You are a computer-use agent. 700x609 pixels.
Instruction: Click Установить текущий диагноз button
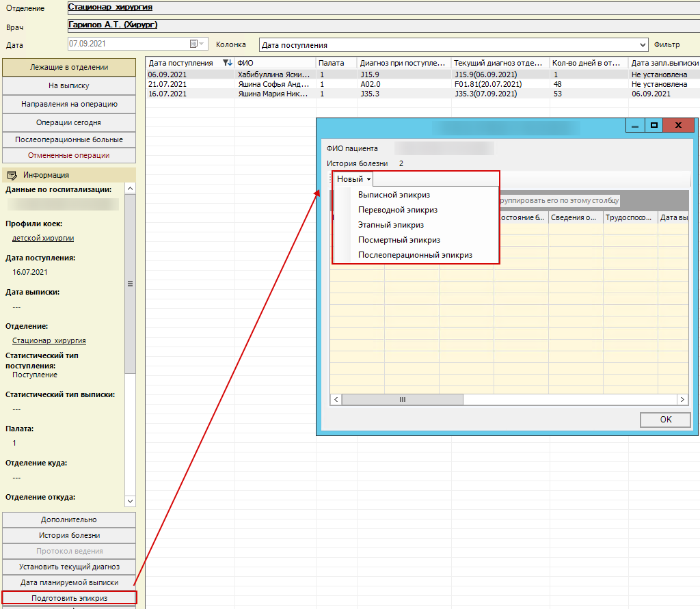(69, 567)
